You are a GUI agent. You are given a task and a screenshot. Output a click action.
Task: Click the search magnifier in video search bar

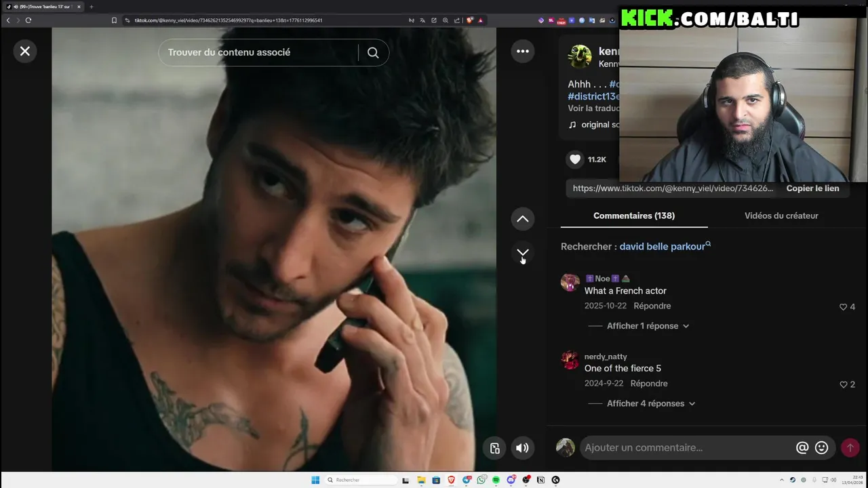(373, 52)
